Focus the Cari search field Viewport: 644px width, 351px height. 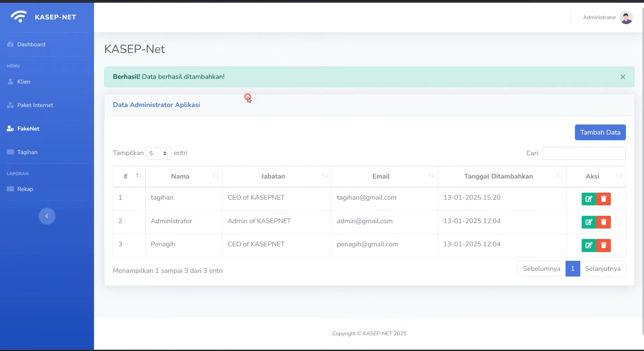[584, 153]
